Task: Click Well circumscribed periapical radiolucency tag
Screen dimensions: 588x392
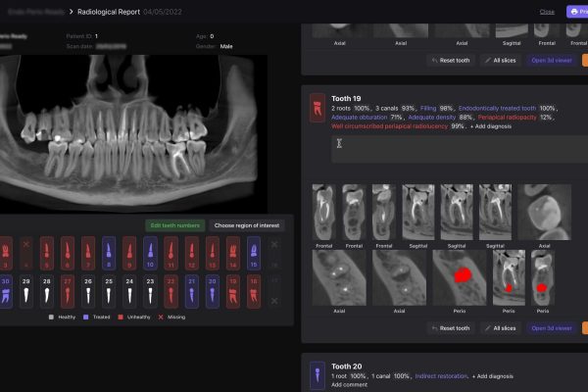Action: [x=390, y=126]
